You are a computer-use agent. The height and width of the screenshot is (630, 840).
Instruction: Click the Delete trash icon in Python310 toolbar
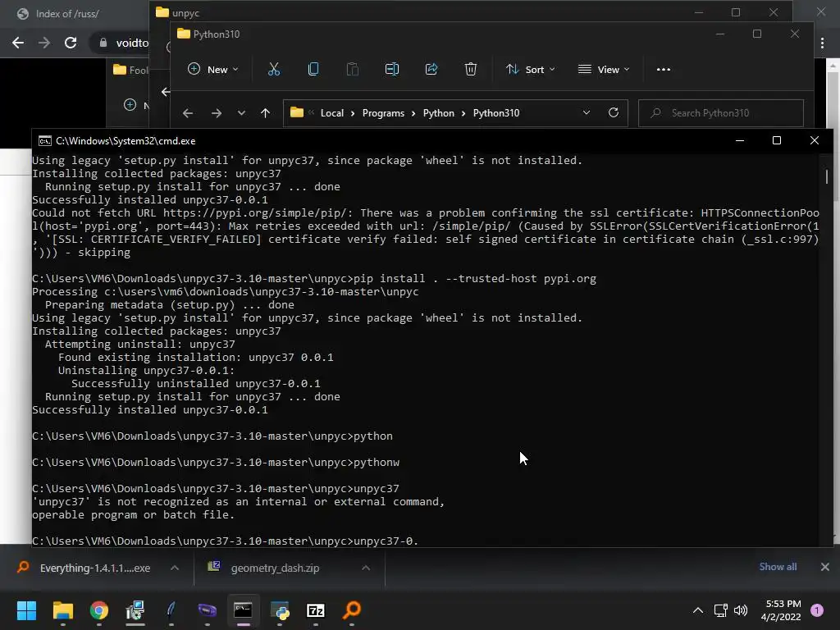pos(470,69)
